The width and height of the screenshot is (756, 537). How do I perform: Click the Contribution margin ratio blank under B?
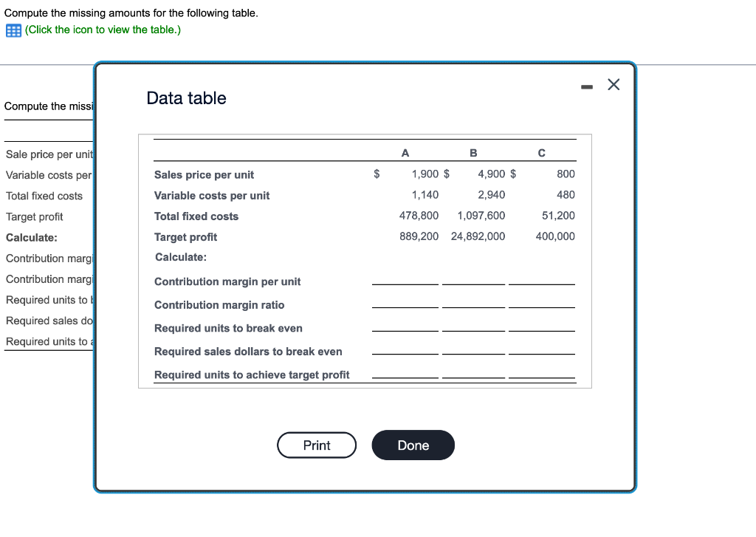coord(473,309)
